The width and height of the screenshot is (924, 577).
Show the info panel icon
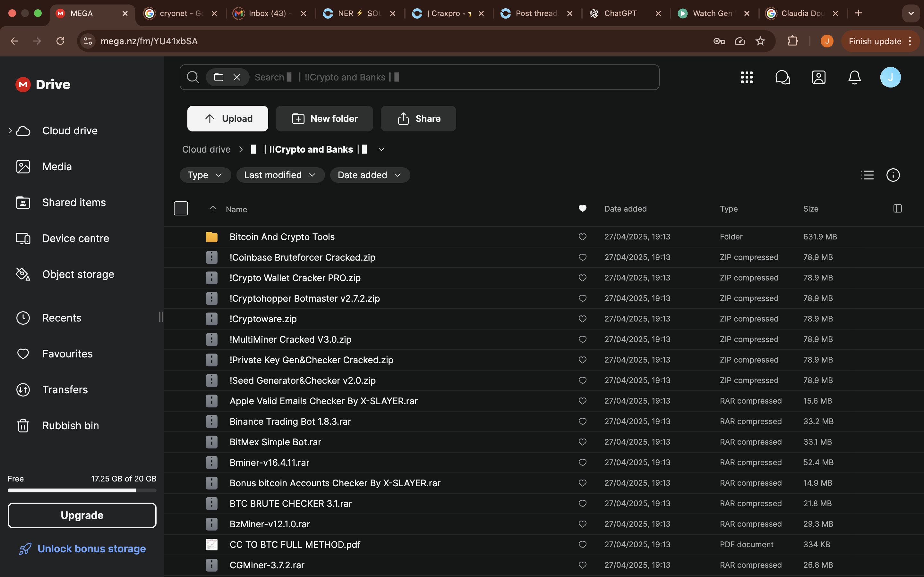[x=893, y=175]
